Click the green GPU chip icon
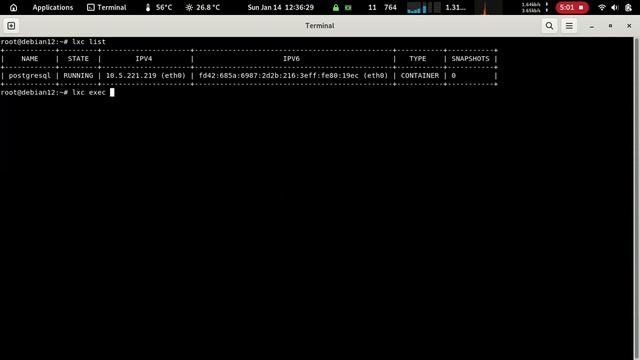This screenshot has width=640, height=360. (348, 7)
